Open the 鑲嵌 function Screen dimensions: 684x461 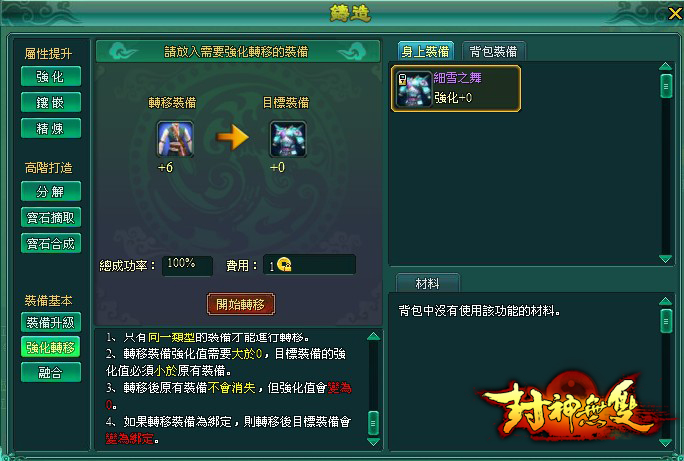pos(51,102)
